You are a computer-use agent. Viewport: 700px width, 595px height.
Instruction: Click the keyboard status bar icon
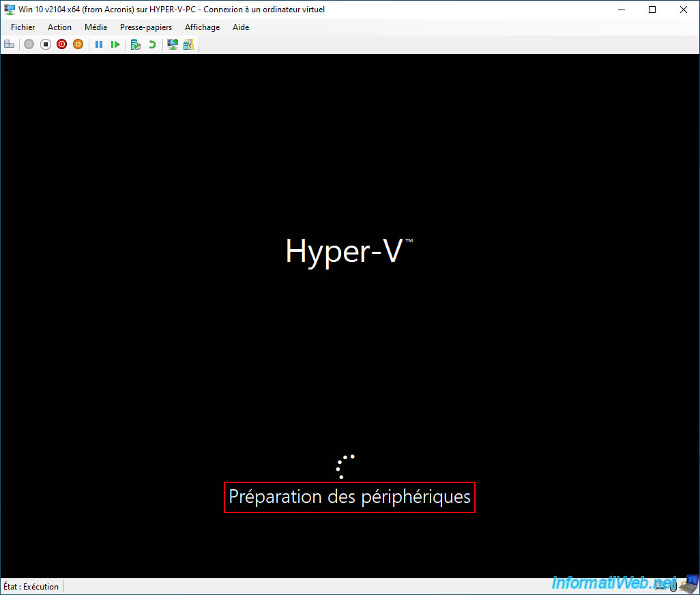pyautogui.click(x=660, y=585)
